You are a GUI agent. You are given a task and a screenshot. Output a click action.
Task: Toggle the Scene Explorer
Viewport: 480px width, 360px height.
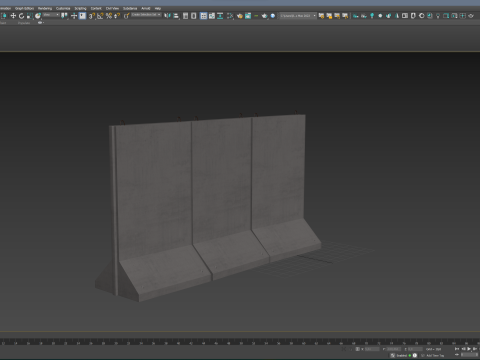coord(185,16)
